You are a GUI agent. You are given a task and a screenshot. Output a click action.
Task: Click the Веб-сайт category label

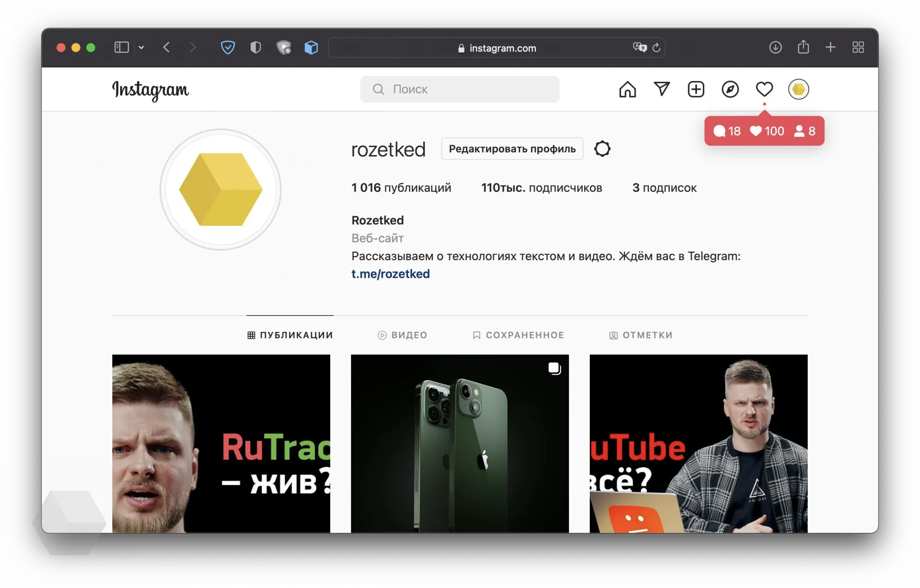click(378, 238)
